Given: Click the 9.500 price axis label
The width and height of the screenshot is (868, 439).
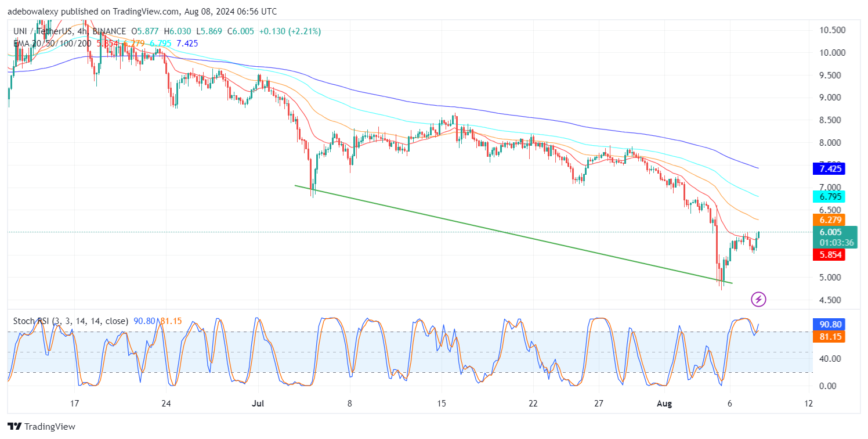Looking at the screenshot, I should pos(831,75).
